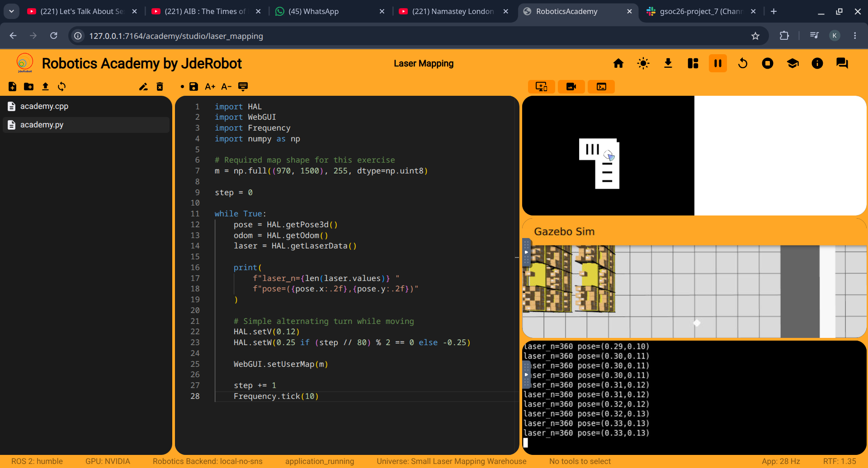Toggle light/dark theme with sun icon
The image size is (868, 468).
643,63
